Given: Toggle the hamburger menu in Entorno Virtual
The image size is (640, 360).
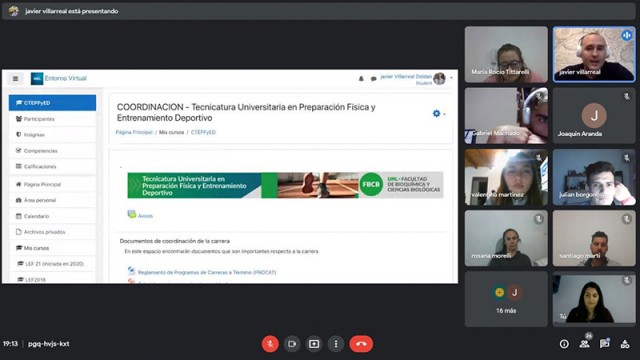Looking at the screenshot, I should (16, 78).
